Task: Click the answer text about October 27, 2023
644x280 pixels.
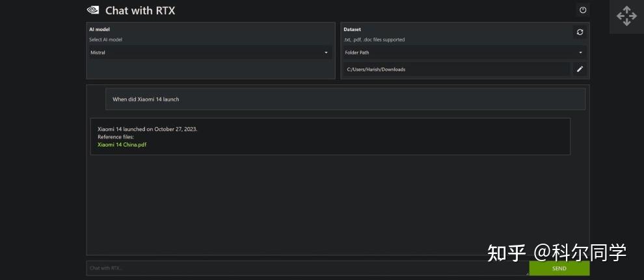Action: click(x=148, y=129)
